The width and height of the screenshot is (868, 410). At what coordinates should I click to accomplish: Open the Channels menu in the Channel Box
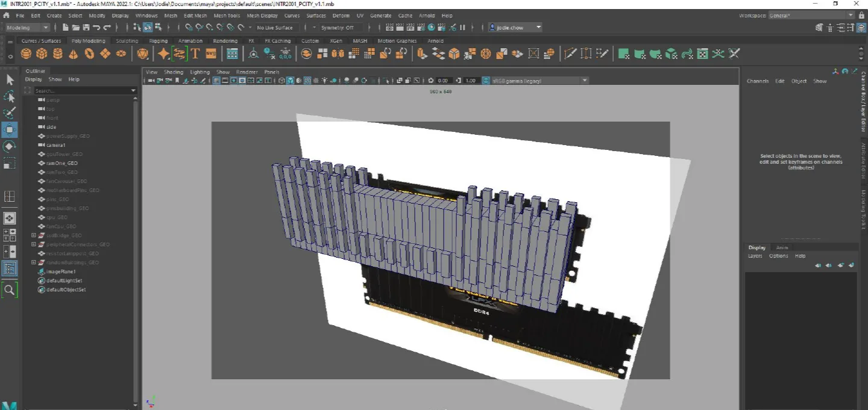(x=758, y=81)
